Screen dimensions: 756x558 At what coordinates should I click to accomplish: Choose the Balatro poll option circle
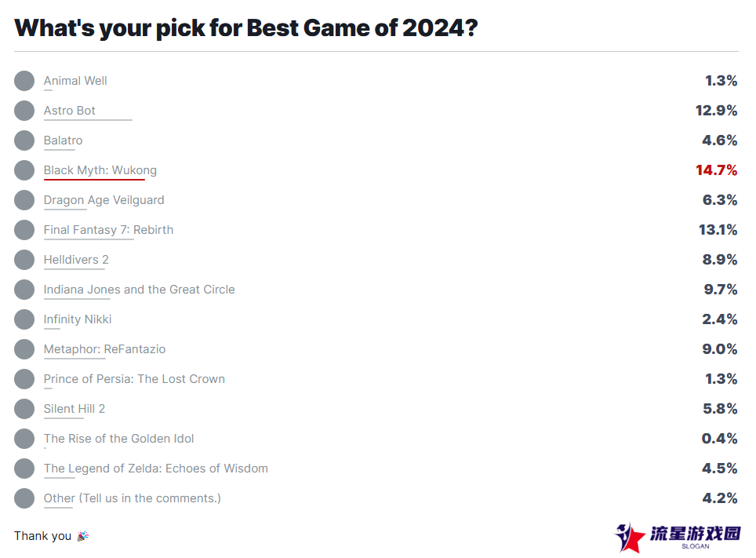tap(24, 140)
